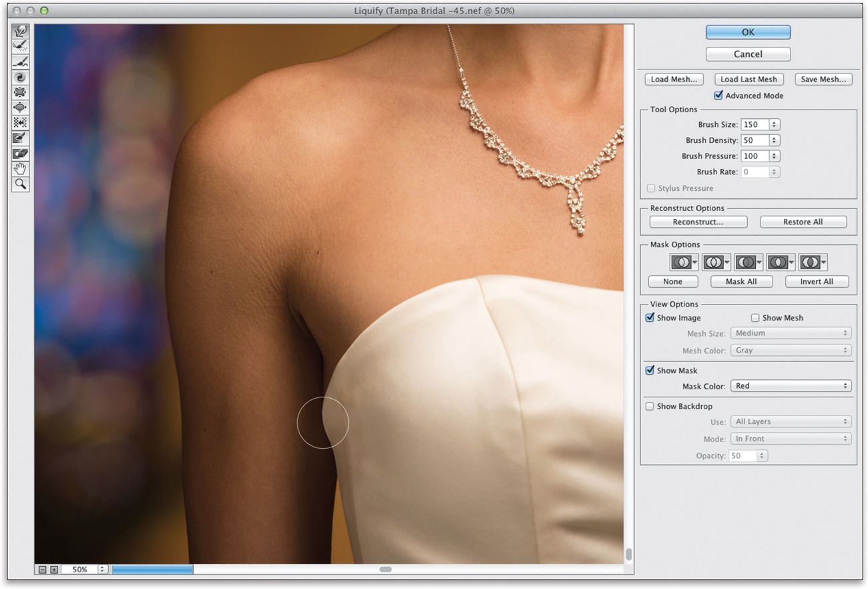This screenshot has height=589, width=868.
Task: Click the None mask button
Action: click(x=673, y=282)
